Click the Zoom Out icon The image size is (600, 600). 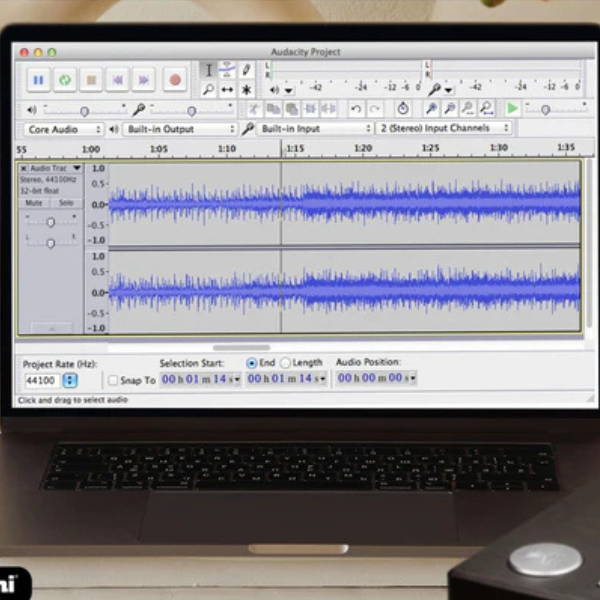pyautogui.click(x=450, y=109)
